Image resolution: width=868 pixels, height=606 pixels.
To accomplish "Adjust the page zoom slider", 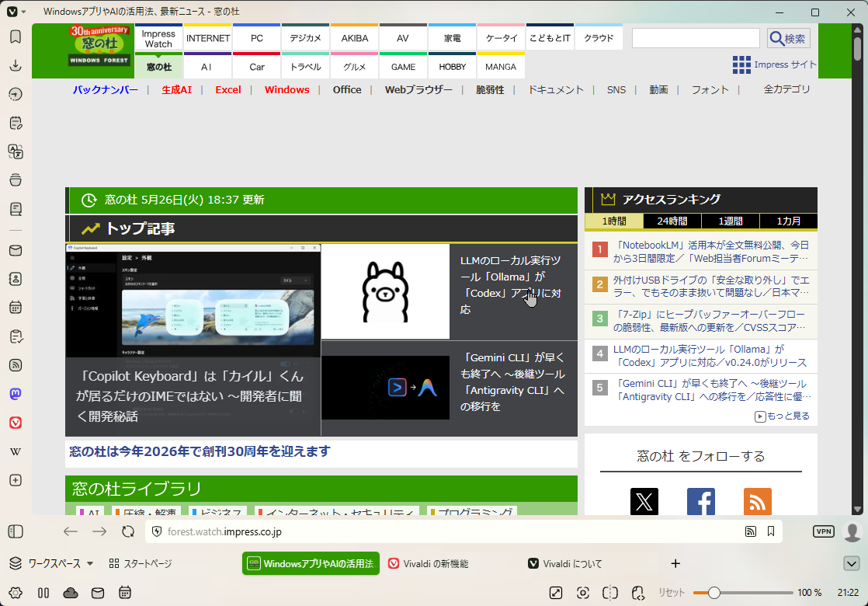I will (743, 593).
